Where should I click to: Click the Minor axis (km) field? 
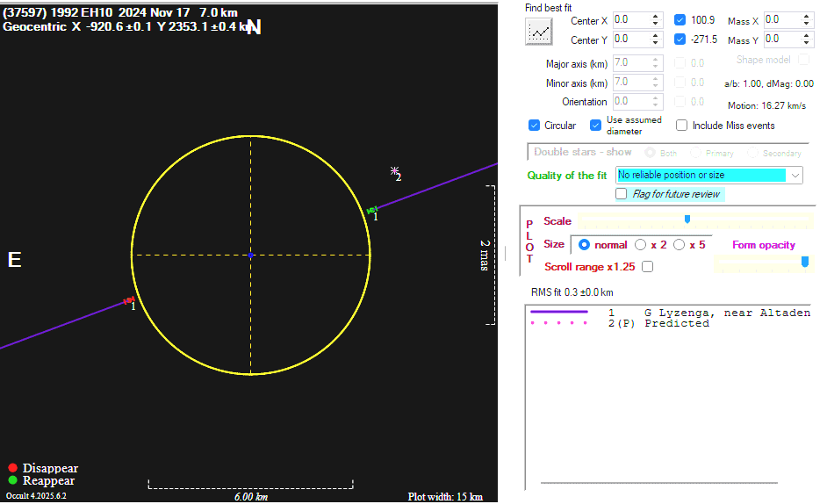pyautogui.click(x=631, y=83)
